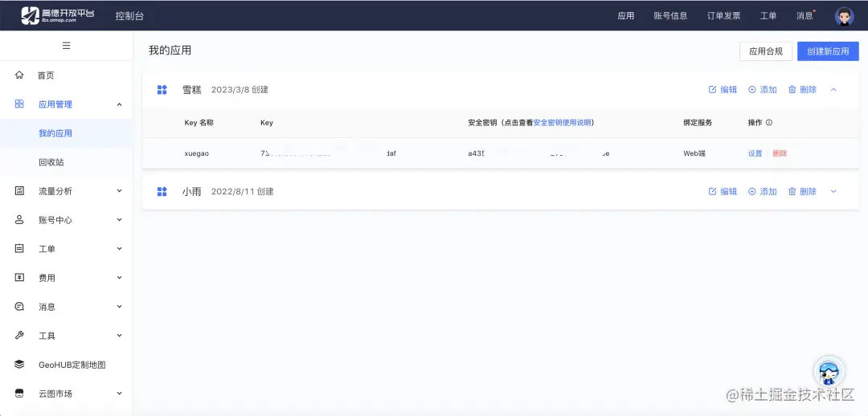Expand the 账号中心 sidebar menu
Image resolution: width=868 pixels, height=416 pixels.
pos(119,219)
